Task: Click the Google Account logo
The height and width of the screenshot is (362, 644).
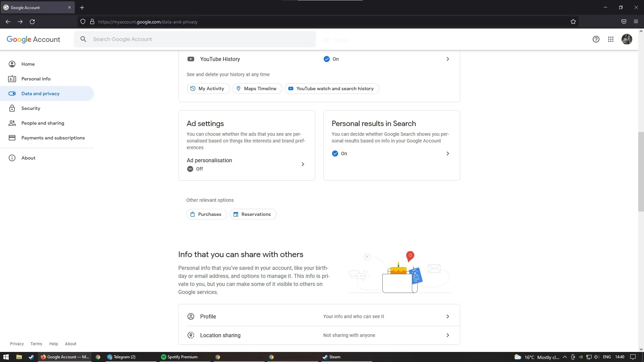Action: [33, 39]
